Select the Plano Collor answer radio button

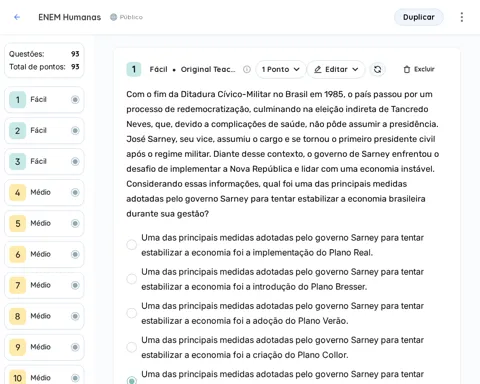(x=132, y=347)
